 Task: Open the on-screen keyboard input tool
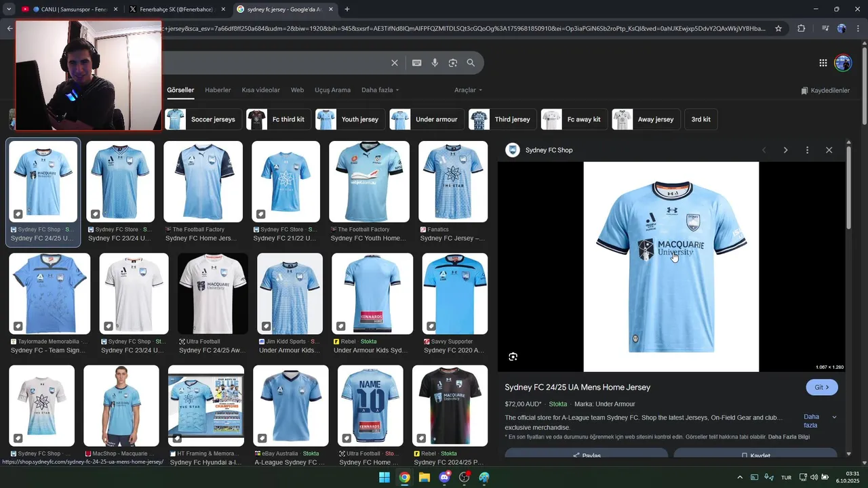click(417, 63)
